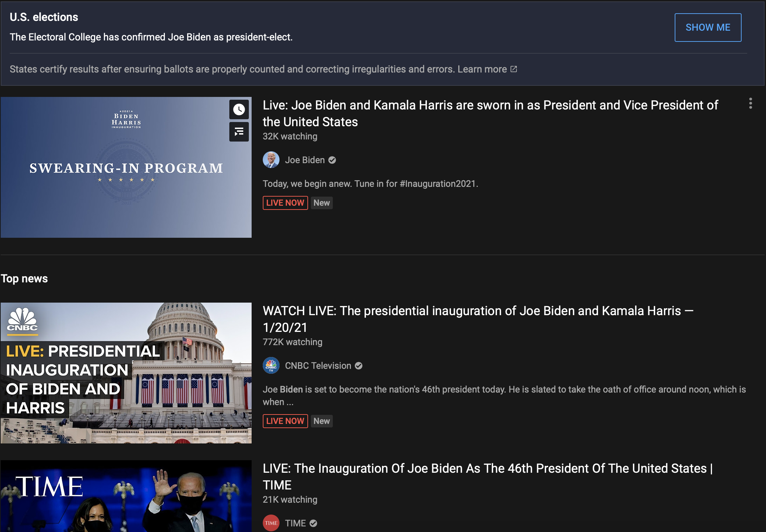
Task: Click the New badge on CNBC video
Action: (322, 421)
